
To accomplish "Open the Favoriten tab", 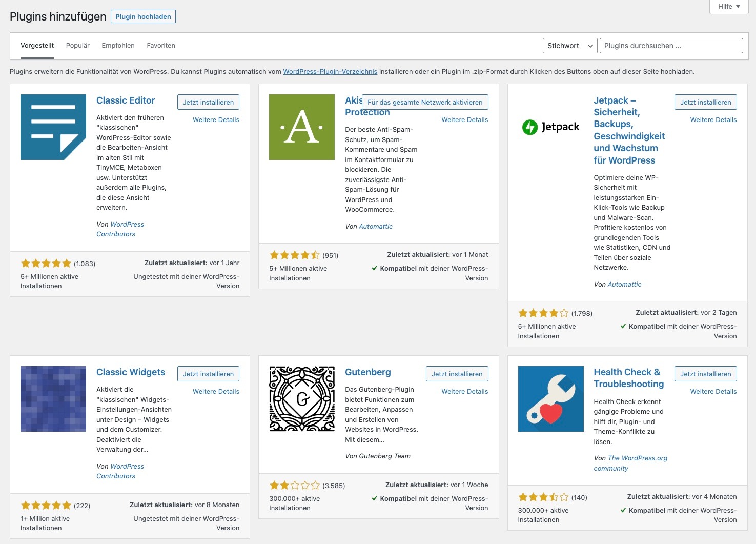I will coord(161,46).
